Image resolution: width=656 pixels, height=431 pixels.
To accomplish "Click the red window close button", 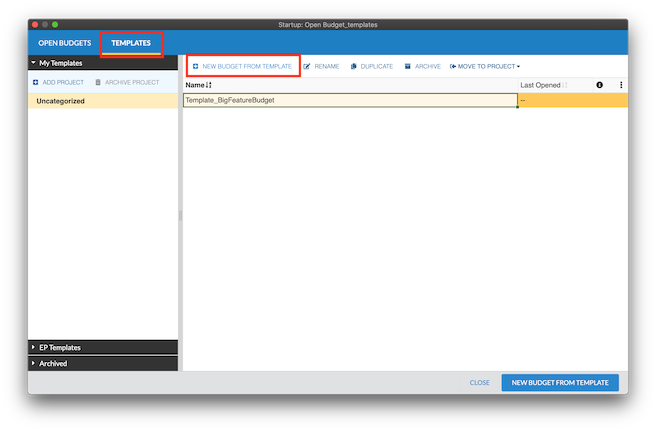I will (35, 25).
